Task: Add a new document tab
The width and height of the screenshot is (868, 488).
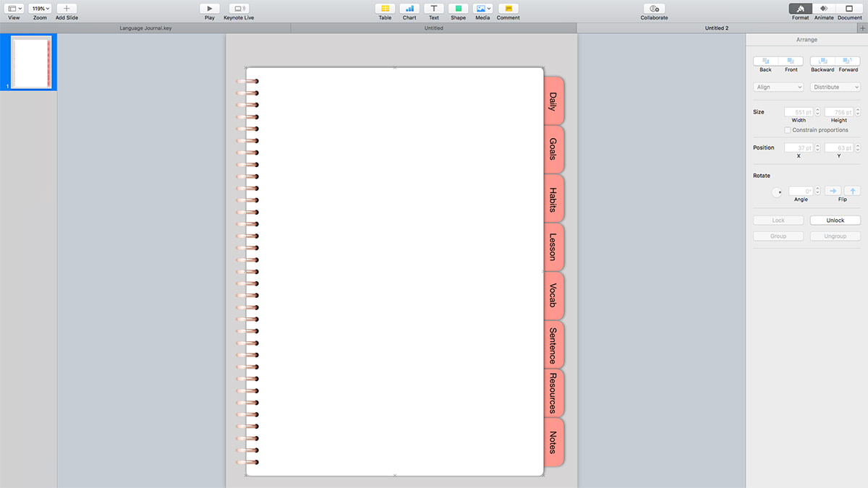Action: (x=862, y=28)
